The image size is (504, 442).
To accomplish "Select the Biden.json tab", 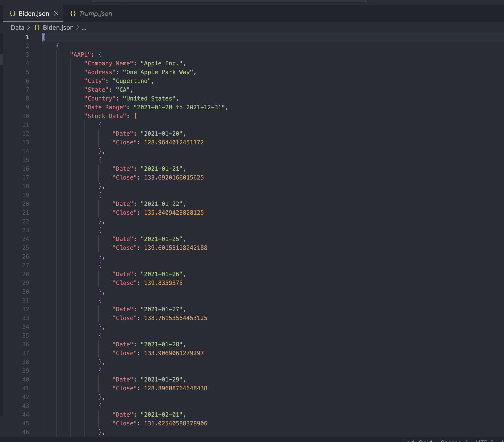I will click(x=34, y=14).
